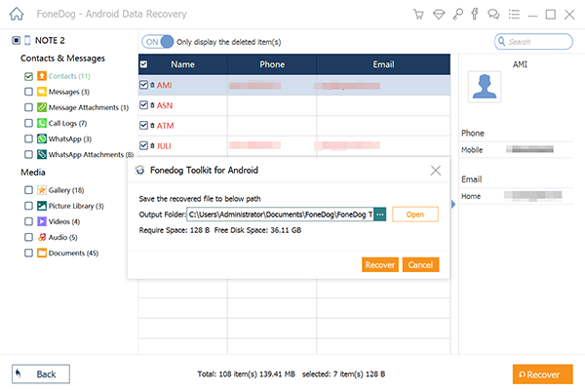This screenshot has height=392, width=585.
Task: Select Call Logs (7) in the sidebar
Action: point(67,123)
